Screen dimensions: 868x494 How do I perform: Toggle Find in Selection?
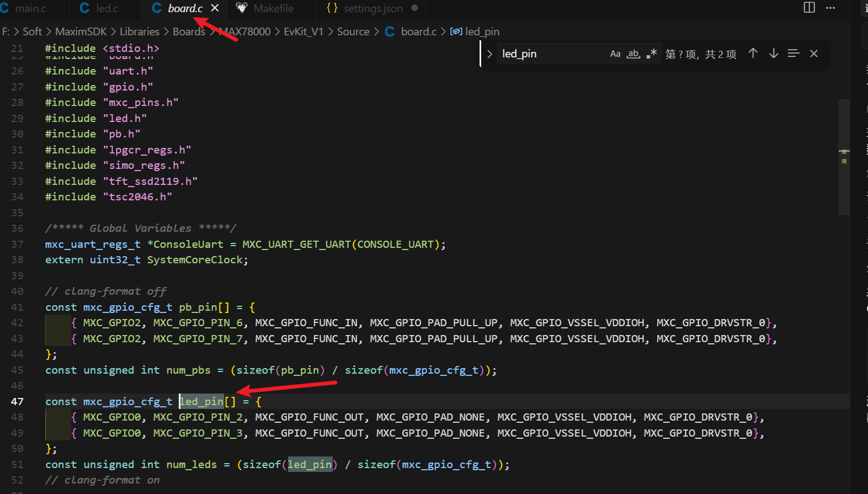coord(794,54)
